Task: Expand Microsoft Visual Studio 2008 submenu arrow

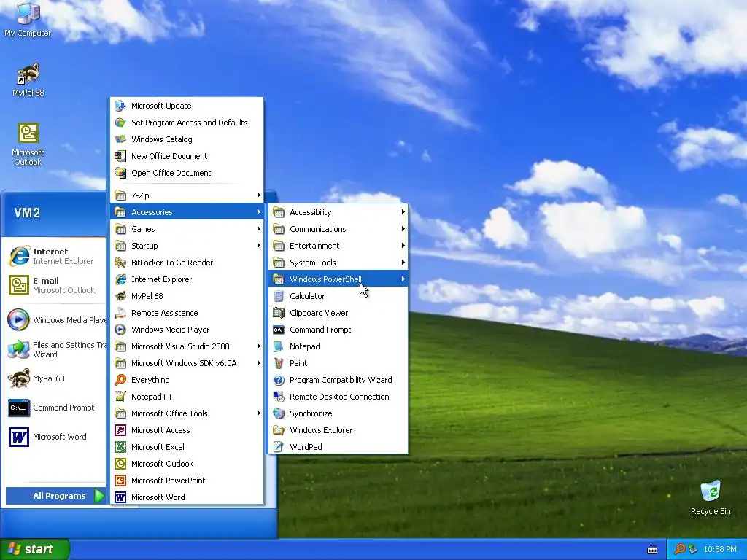Action: coord(258,346)
